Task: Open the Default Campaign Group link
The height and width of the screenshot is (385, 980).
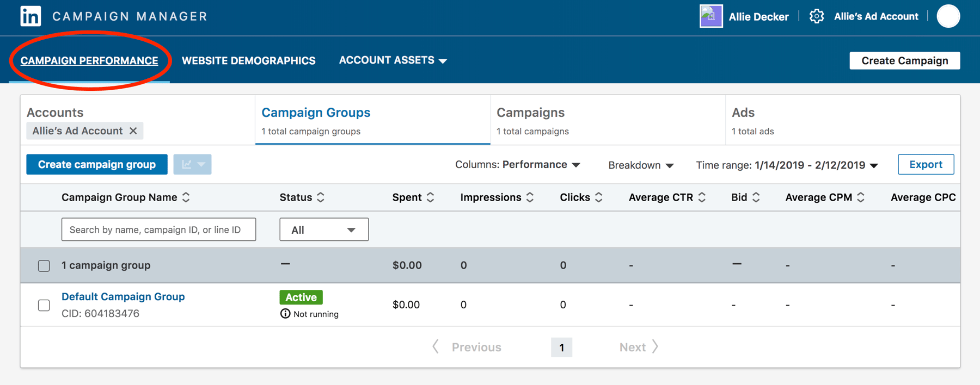Action: pyautogui.click(x=123, y=296)
